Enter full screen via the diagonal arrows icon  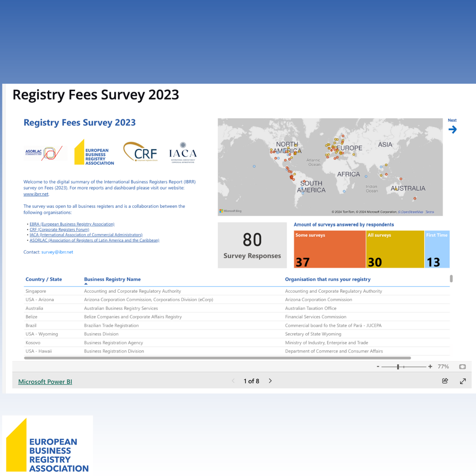(x=463, y=381)
